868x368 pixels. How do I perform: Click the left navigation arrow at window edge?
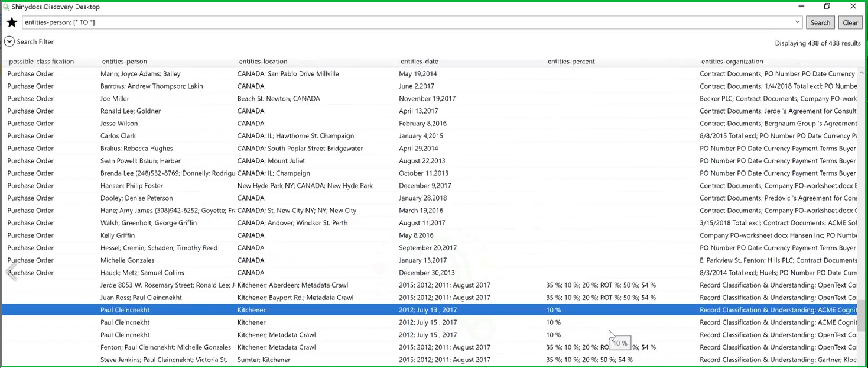tap(10, 272)
